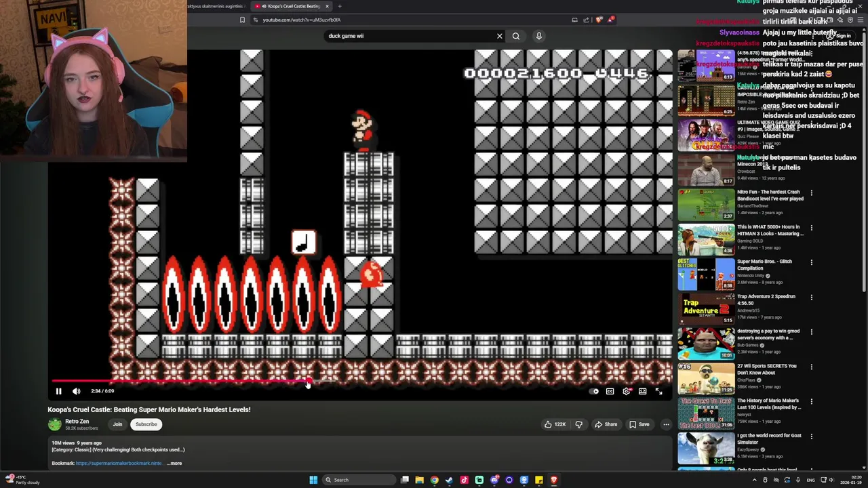Toggle the autoplay switch in player controls

tap(594, 391)
